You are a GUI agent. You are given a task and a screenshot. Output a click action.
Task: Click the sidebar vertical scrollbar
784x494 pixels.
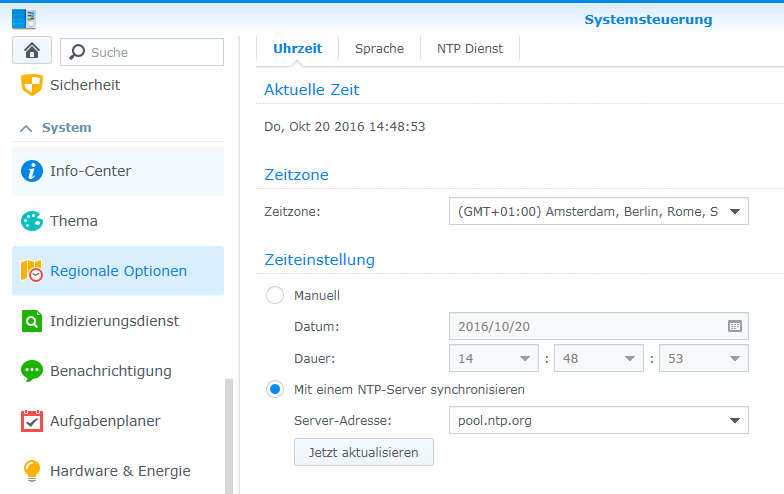(x=229, y=436)
